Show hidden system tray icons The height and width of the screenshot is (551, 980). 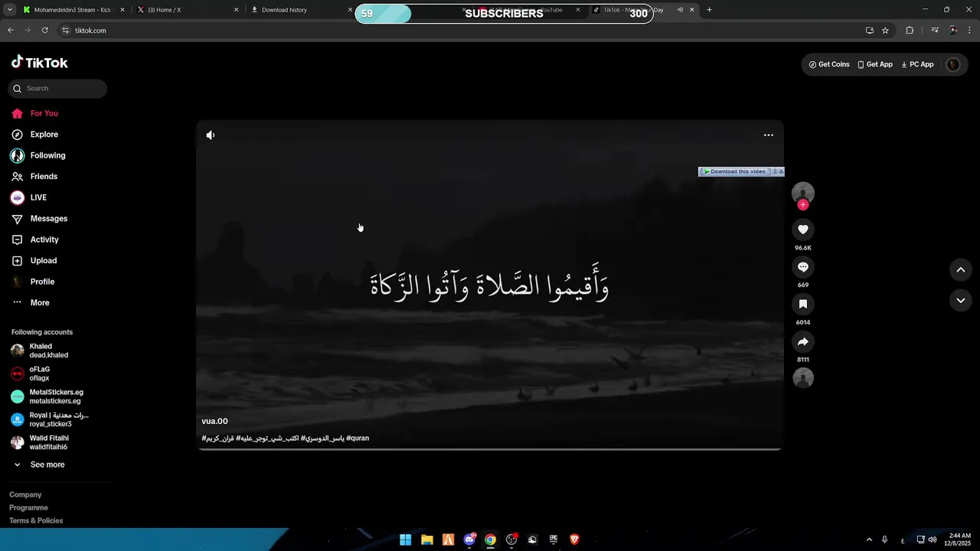(869, 540)
